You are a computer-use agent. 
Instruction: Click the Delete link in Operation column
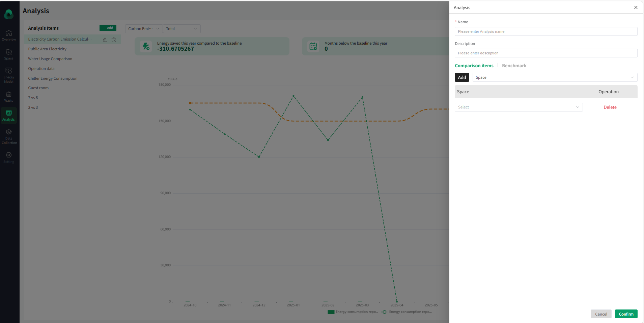pyautogui.click(x=610, y=107)
